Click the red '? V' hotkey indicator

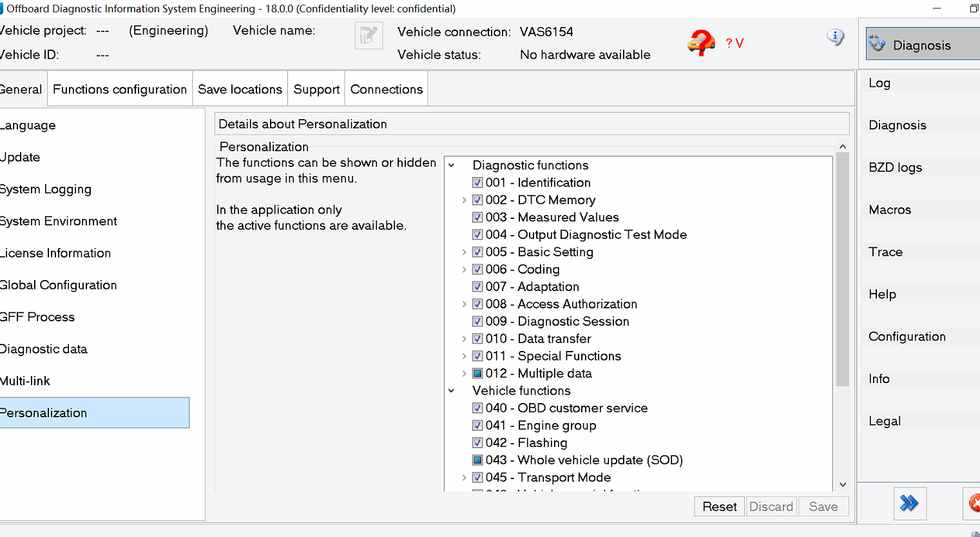[735, 42]
